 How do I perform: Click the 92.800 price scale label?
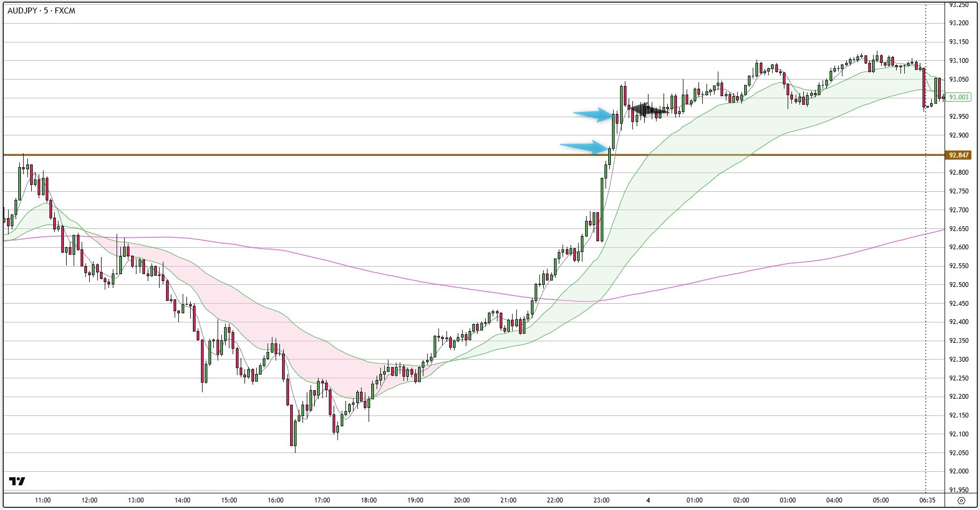959,173
